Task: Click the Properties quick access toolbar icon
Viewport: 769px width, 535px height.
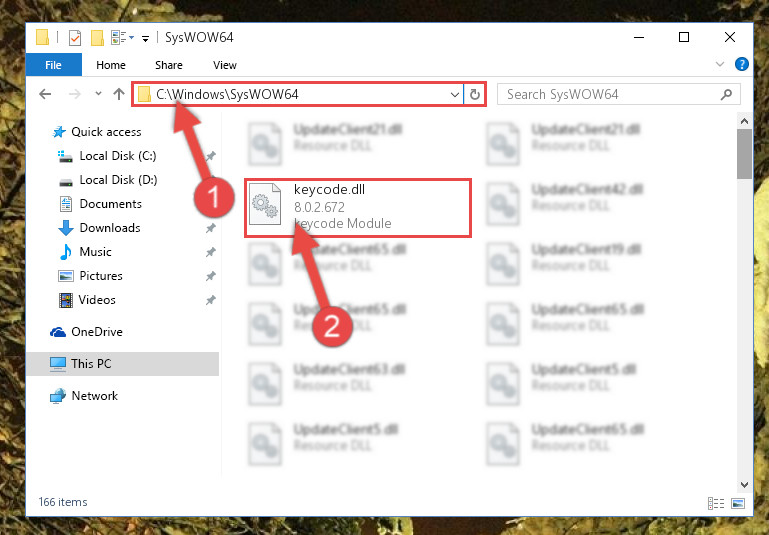Action: [x=75, y=37]
